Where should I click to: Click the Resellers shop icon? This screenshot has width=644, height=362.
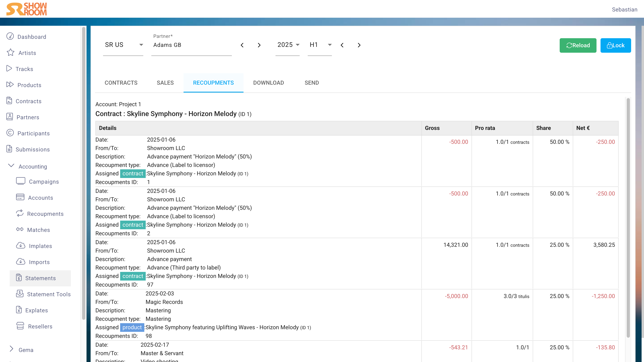20,326
